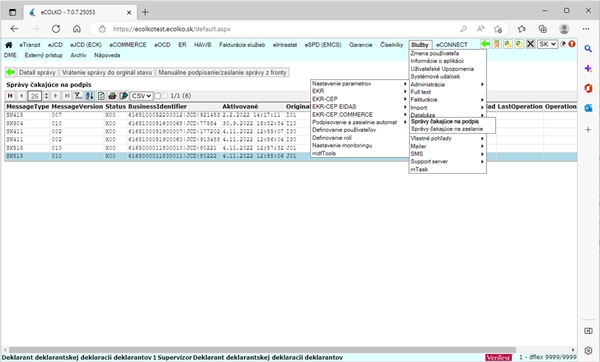Click the export icon next to CSV
The height and width of the screenshot is (362, 600).
click(124, 96)
